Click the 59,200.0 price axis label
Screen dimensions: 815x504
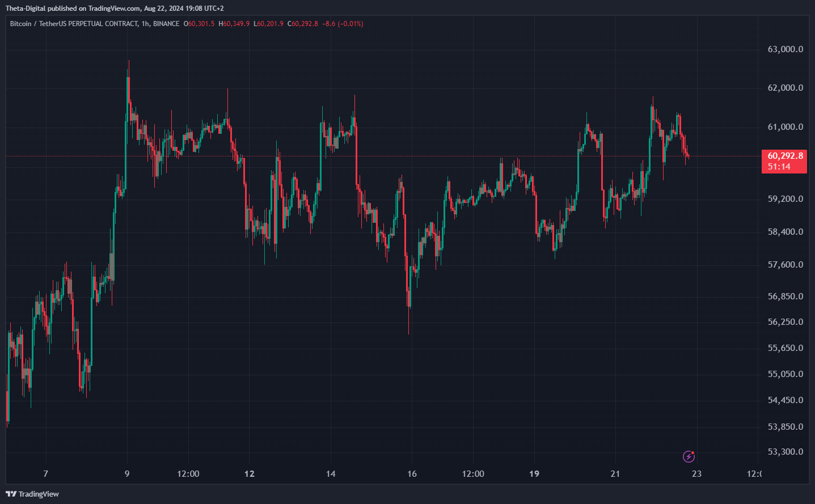click(786, 199)
